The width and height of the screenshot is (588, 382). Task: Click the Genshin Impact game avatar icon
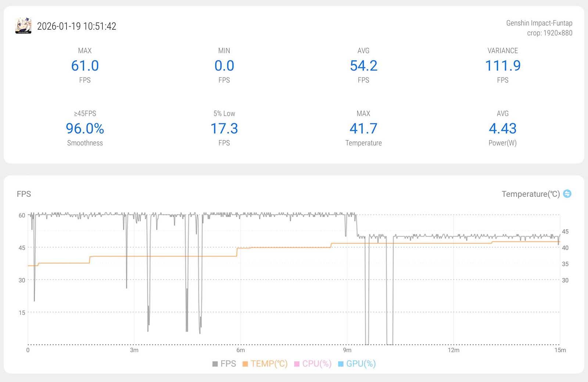pyautogui.click(x=23, y=26)
